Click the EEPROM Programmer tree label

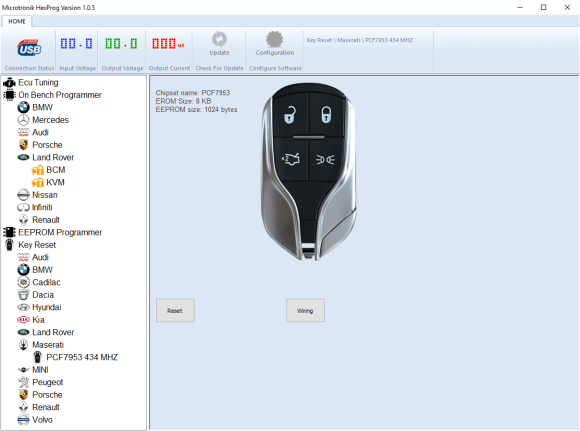(60, 232)
